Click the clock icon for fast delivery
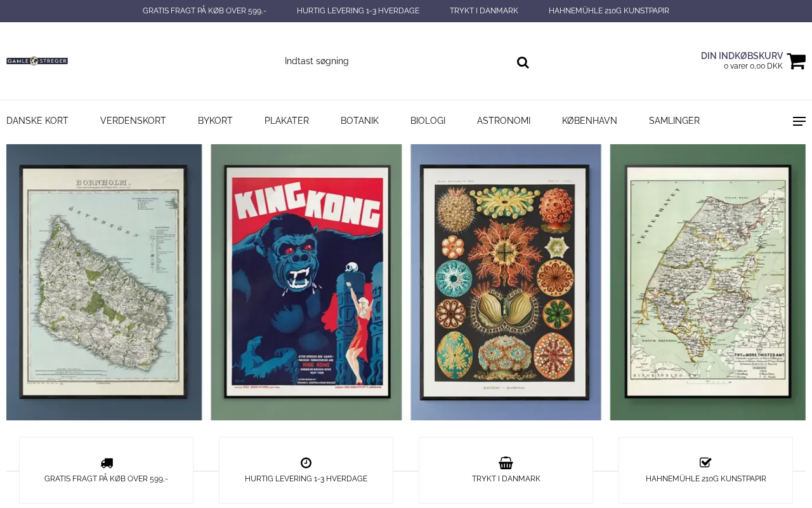Screen dimensions: 812x508 pos(306,463)
